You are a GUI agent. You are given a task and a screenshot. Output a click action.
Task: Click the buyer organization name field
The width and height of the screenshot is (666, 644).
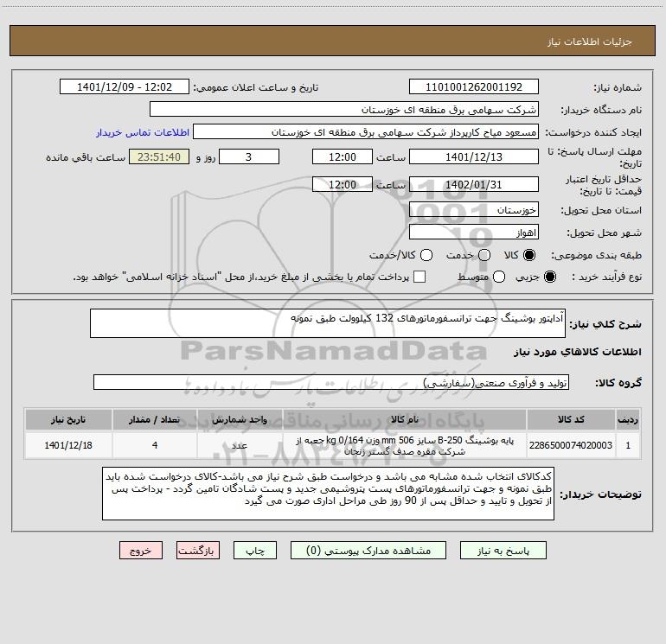point(344,110)
